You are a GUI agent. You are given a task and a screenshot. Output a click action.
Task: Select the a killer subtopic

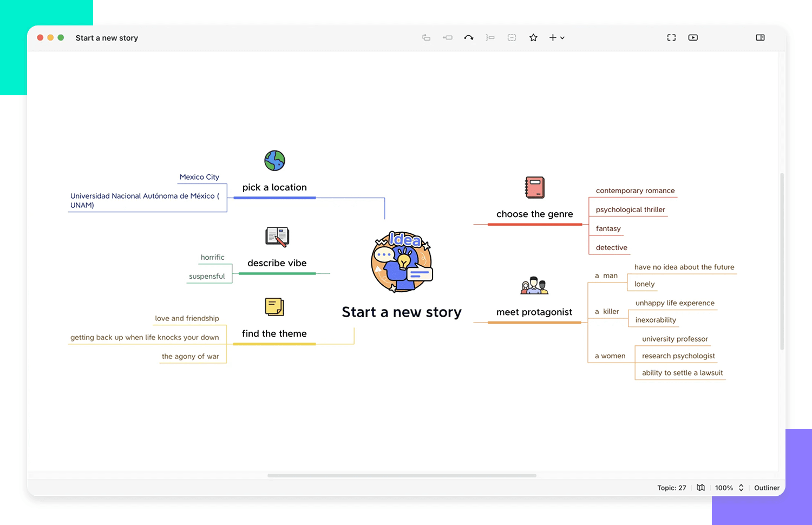click(x=606, y=311)
